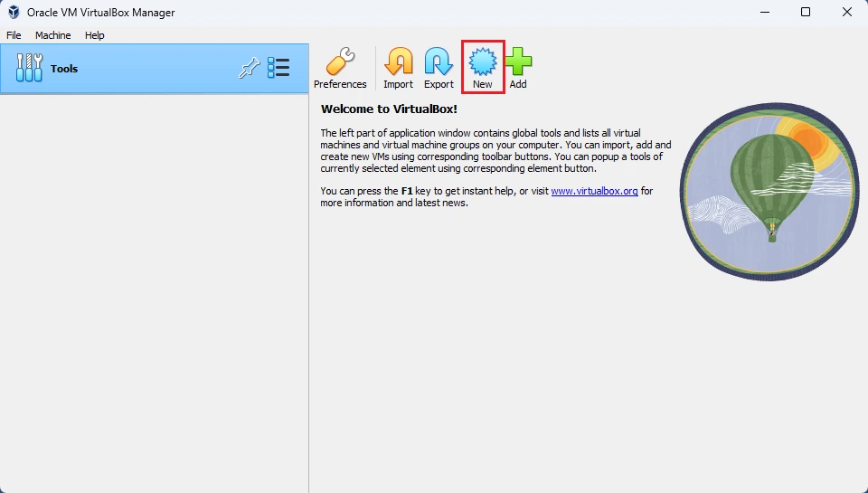The width and height of the screenshot is (868, 493).
Task: Click the hot air balloon image
Action: point(769,192)
